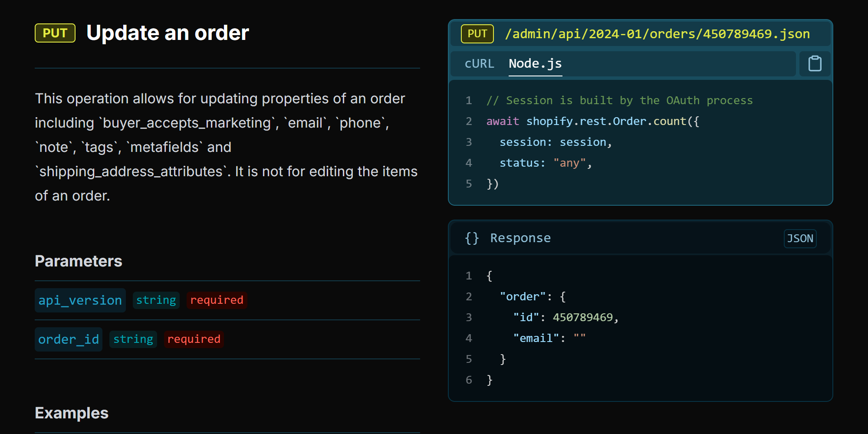Click the endpoint path /admin/api/2024-01/orders/450789469.json
Image resolution: width=868 pixels, height=434 pixels.
pos(657,34)
